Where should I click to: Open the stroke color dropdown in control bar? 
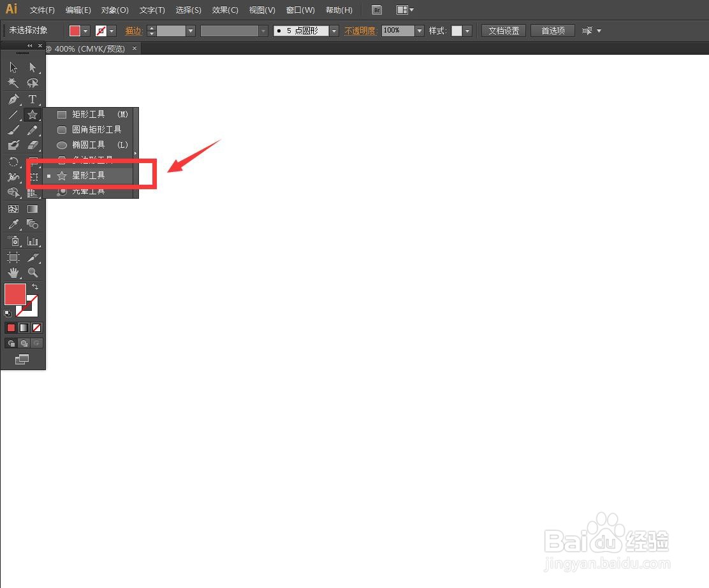[x=112, y=31]
